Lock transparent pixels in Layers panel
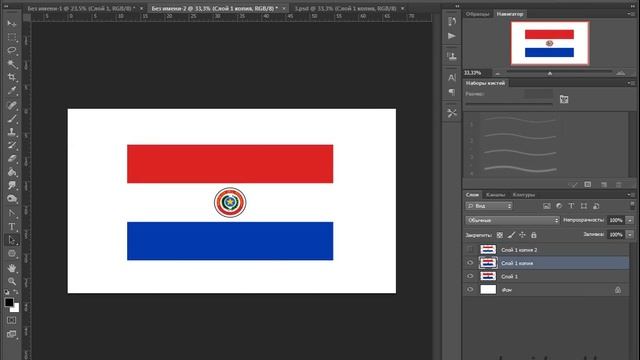Image resolution: width=640 pixels, height=360 pixels. coord(500,235)
